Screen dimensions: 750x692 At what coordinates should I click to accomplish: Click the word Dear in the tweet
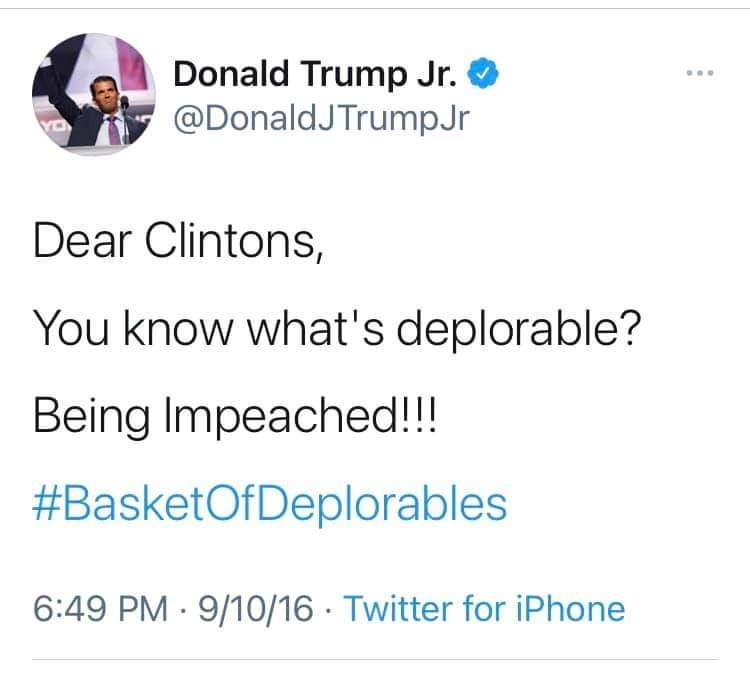[x=82, y=241]
